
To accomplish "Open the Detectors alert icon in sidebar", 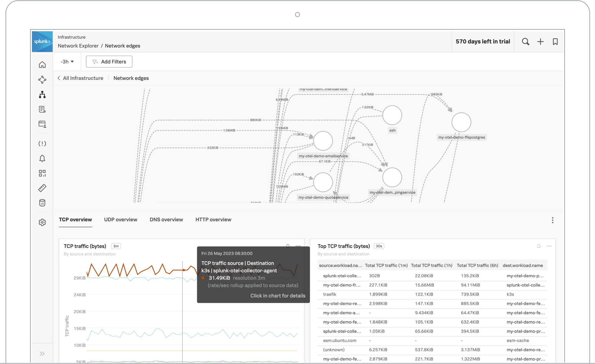I will click(x=42, y=143).
